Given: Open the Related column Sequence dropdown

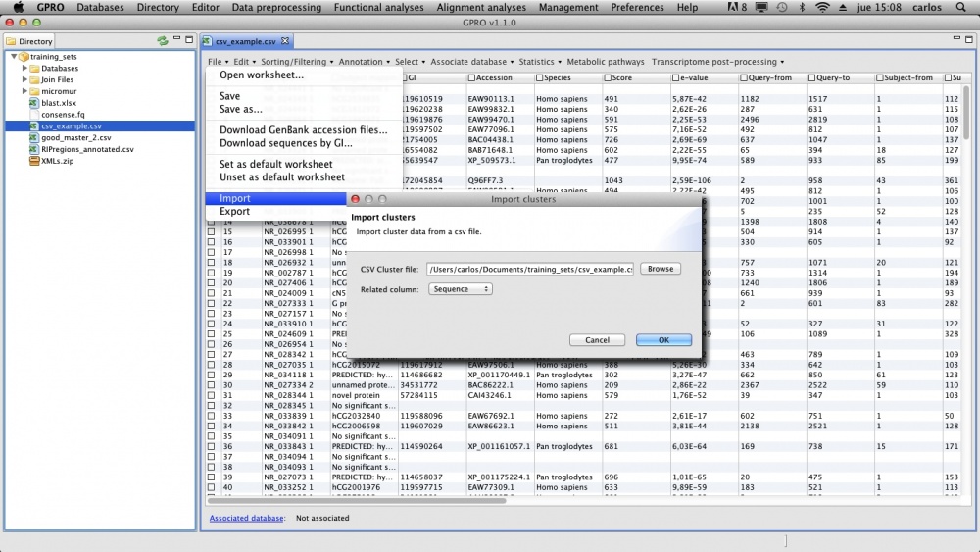Looking at the screenshot, I should coord(460,289).
